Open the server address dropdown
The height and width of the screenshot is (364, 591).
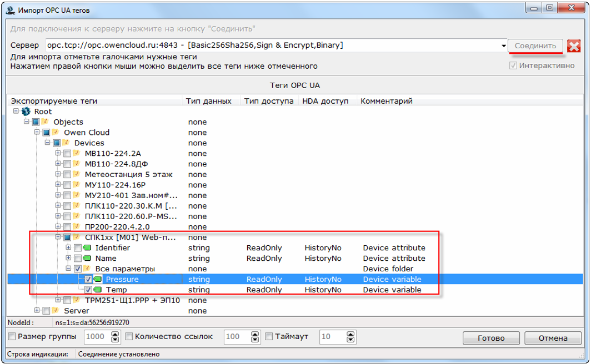[x=504, y=46]
